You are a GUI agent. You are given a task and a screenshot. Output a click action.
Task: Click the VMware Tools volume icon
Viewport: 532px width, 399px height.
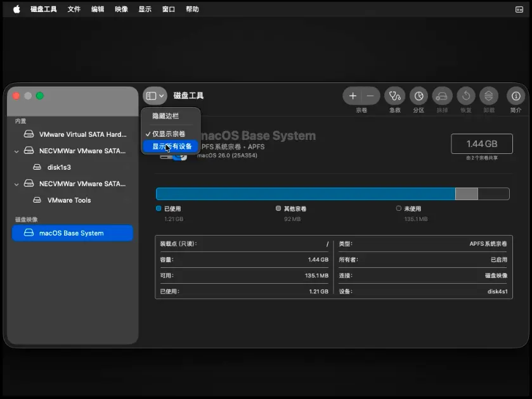click(37, 200)
